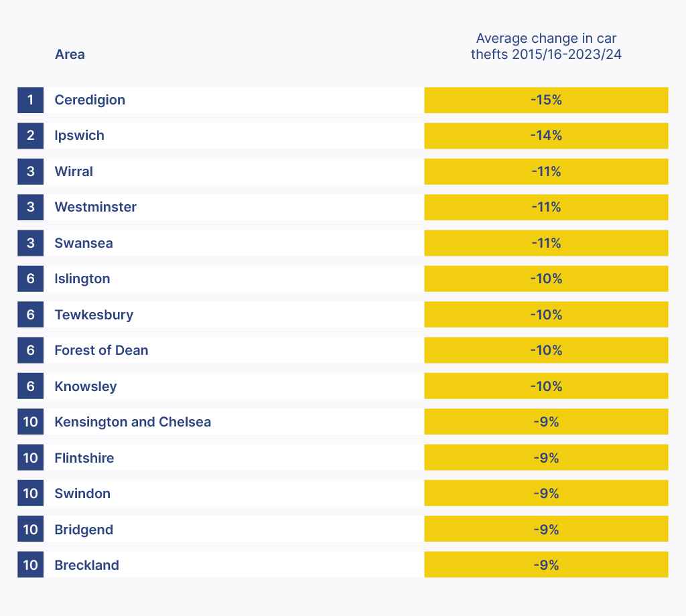This screenshot has height=616, width=686.
Task: Select Westminster in the table
Action: (x=95, y=207)
